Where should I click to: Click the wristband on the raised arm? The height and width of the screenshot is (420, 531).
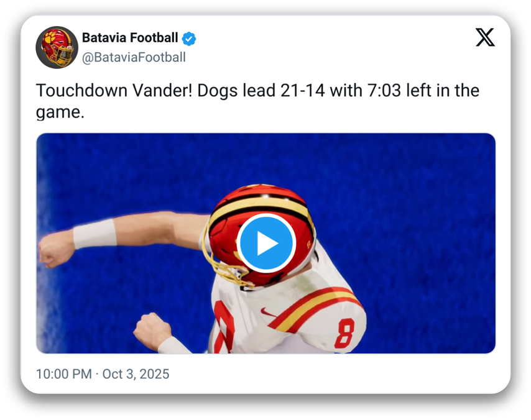[95, 234]
